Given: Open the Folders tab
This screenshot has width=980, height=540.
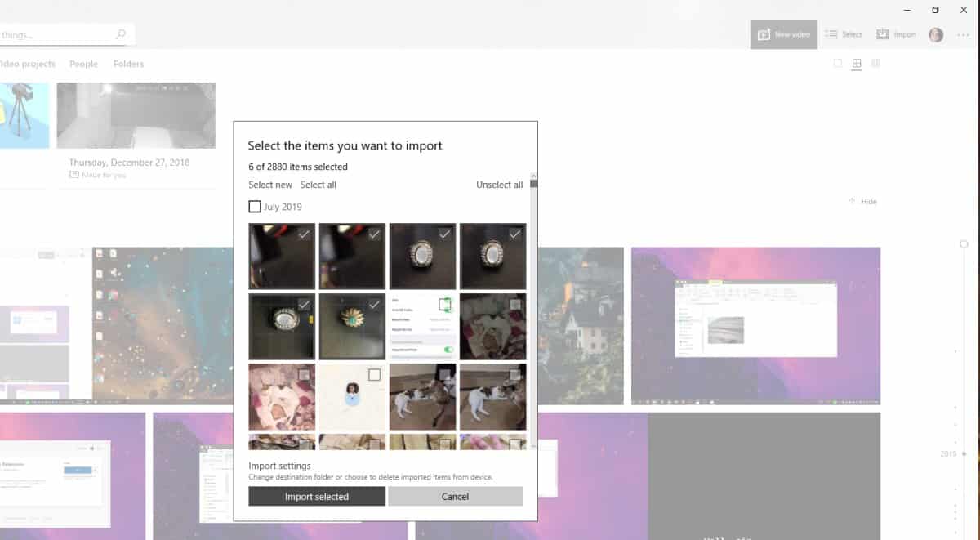Looking at the screenshot, I should [x=128, y=64].
